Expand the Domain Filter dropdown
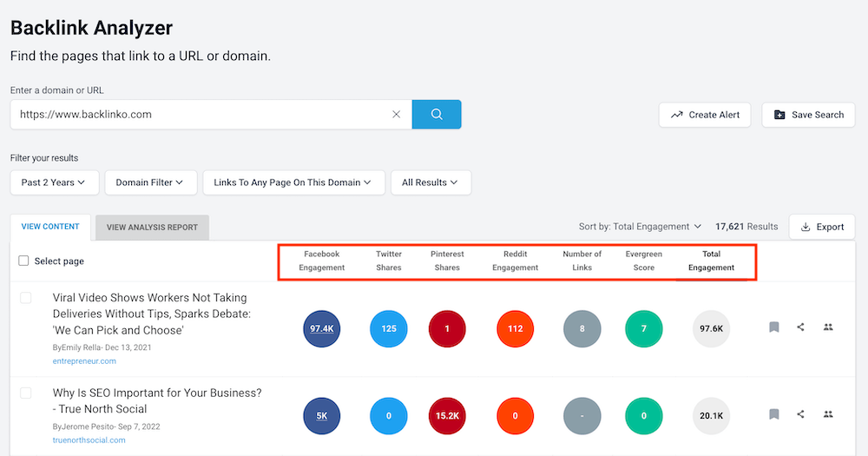868x456 pixels. (x=150, y=182)
